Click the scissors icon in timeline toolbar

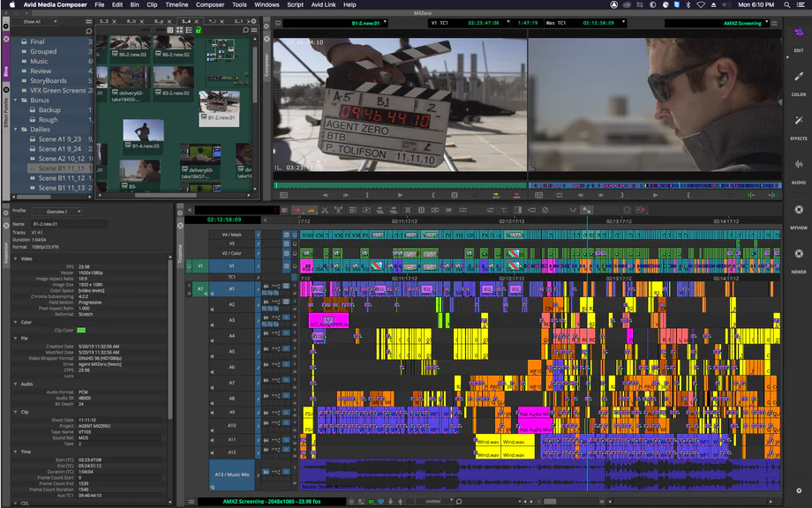pyautogui.click(x=325, y=210)
